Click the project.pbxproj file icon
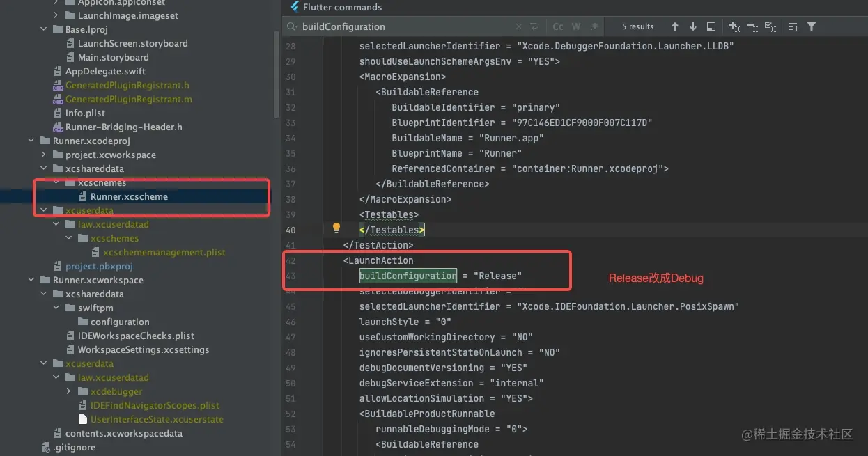868x456 pixels. coord(59,266)
